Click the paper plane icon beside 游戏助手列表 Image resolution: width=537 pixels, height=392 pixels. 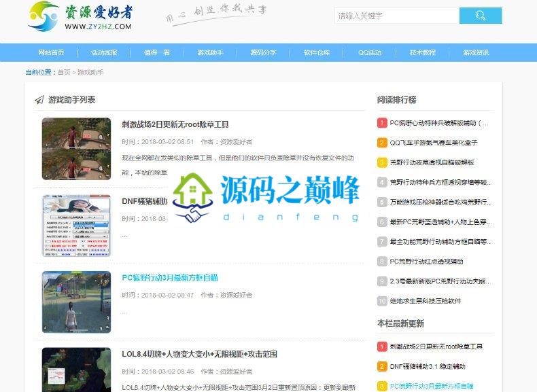click(39, 100)
